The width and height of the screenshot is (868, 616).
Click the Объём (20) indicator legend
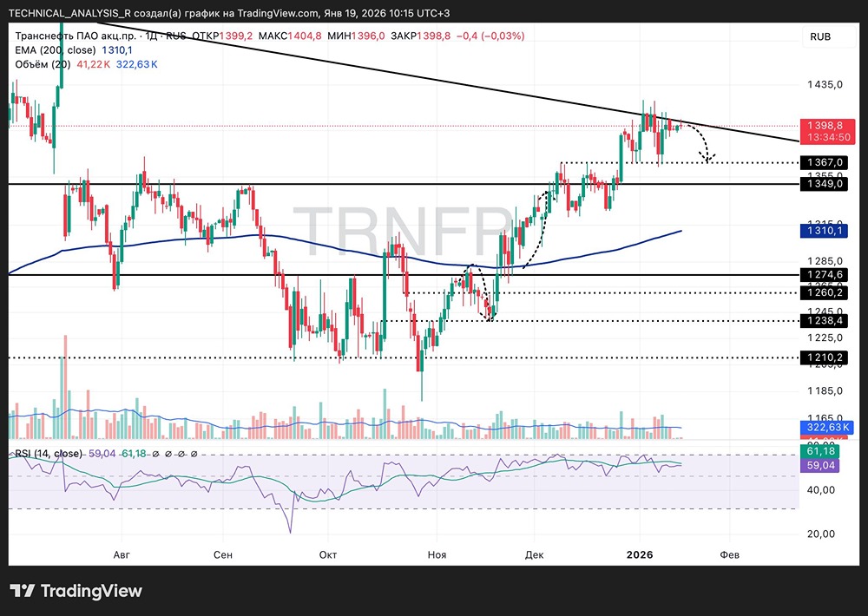point(43,65)
